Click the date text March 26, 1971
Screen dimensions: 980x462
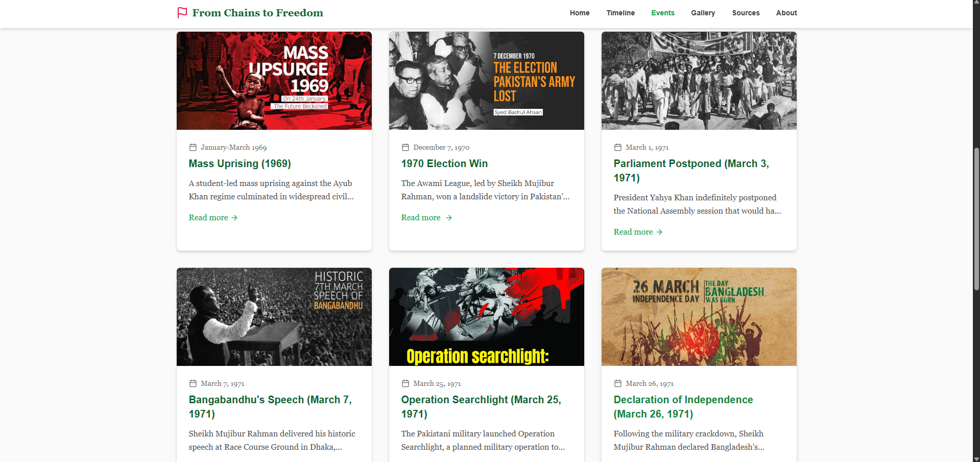[650, 383]
